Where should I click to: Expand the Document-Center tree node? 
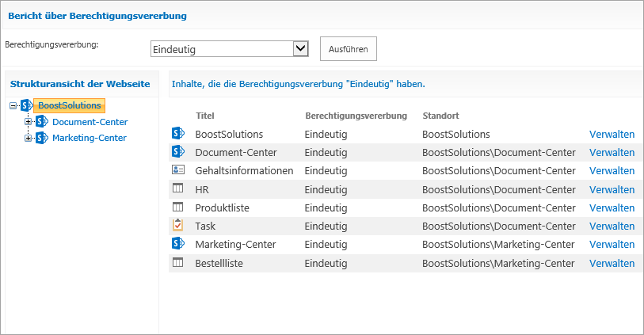coord(28,122)
